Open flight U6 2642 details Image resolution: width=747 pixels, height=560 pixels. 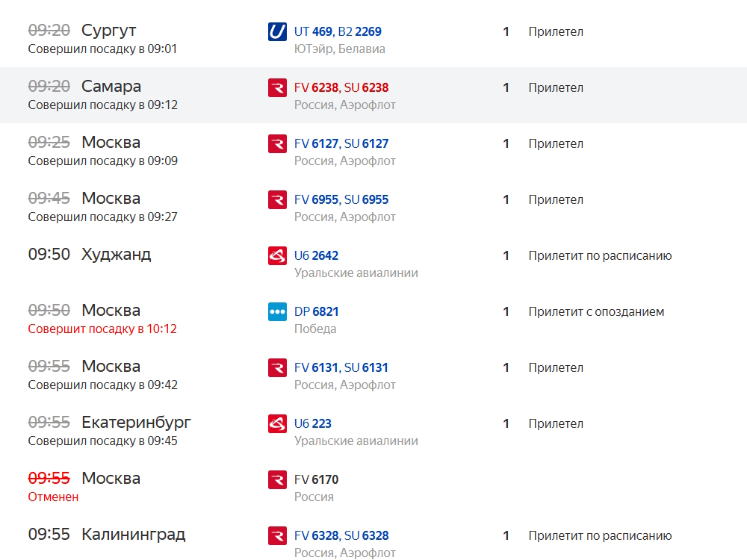click(316, 255)
